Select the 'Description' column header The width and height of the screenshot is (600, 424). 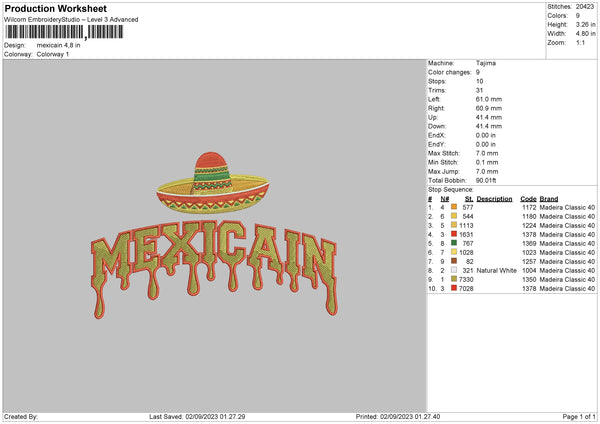pos(494,199)
